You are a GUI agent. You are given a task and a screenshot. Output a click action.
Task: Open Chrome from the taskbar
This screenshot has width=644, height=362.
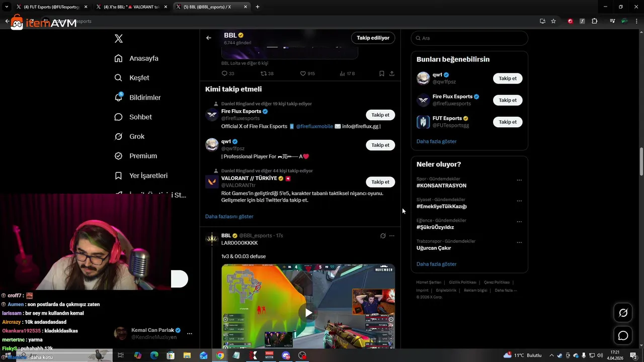220,355
